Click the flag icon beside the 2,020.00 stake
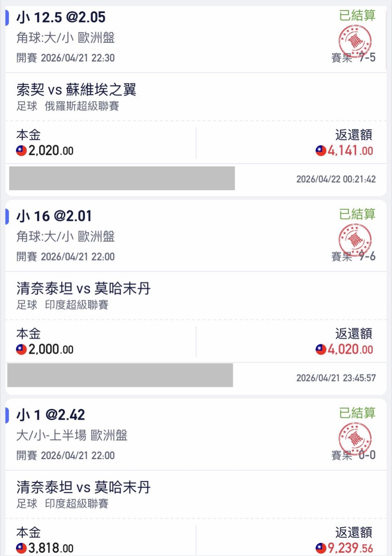Image resolution: width=392 pixels, height=556 pixels. click(x=21, y=151)
